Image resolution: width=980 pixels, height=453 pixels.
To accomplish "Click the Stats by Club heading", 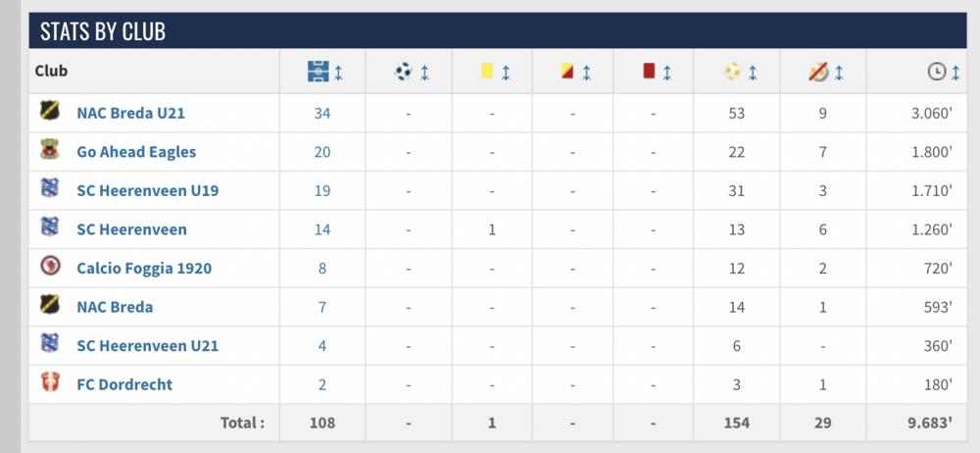I will click(103, 31).
